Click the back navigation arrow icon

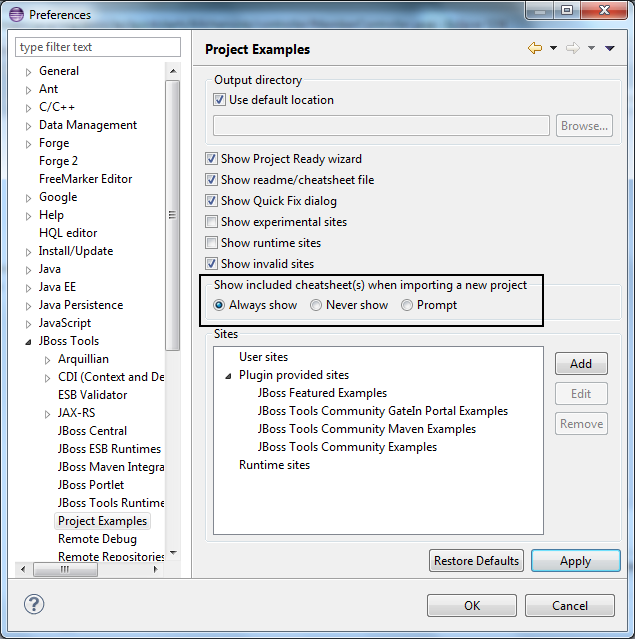click(x=535, y=48)
